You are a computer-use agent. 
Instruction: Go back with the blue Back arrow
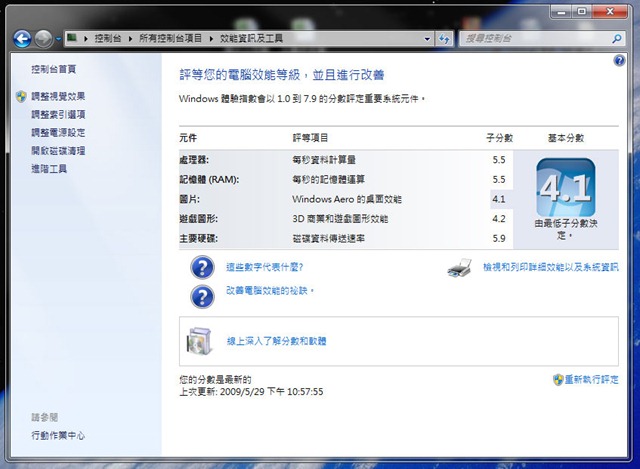(22, 39)
